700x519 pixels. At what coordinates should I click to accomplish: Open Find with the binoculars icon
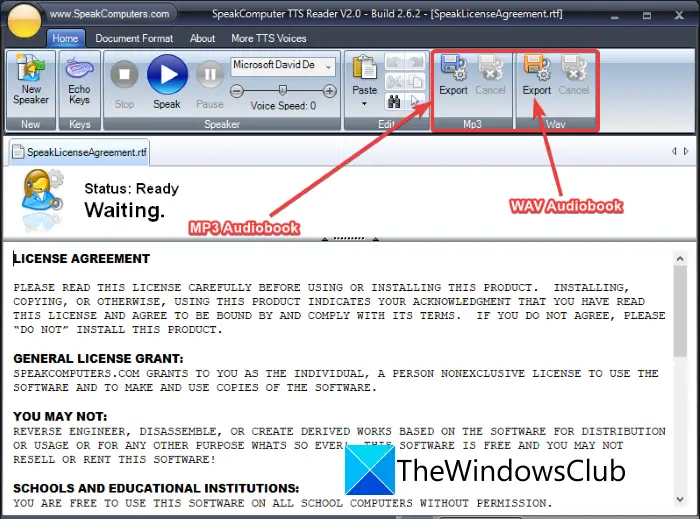point(394,102)
